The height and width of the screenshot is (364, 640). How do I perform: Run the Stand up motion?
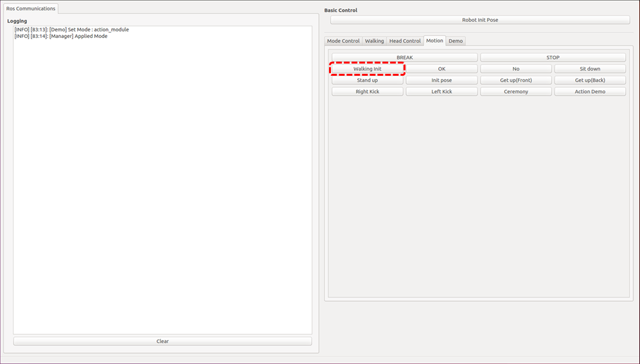(x=368, y=80)
